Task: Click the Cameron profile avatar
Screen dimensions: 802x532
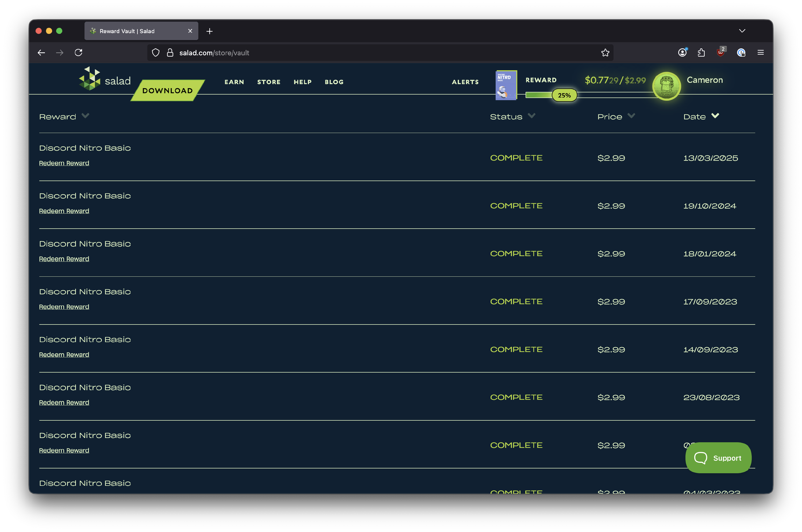Action: (666, 86)
